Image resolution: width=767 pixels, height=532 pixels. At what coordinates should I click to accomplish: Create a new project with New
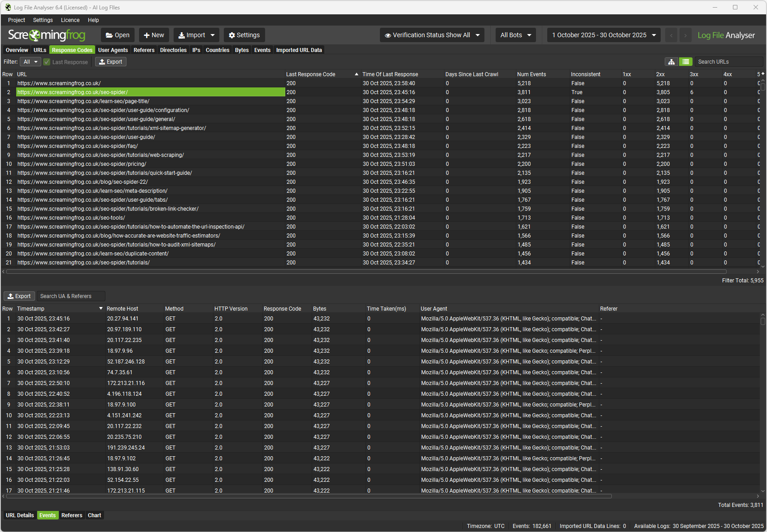[154, 35]
